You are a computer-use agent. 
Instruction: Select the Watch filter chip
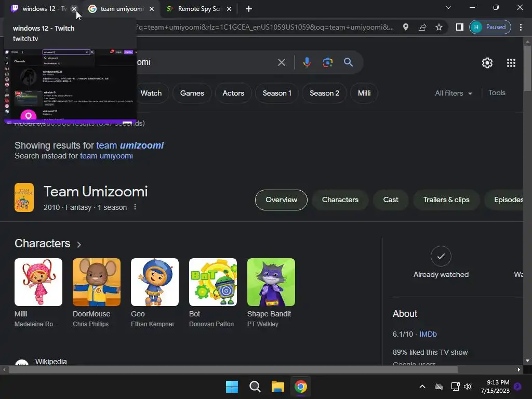tap(151, 94)
